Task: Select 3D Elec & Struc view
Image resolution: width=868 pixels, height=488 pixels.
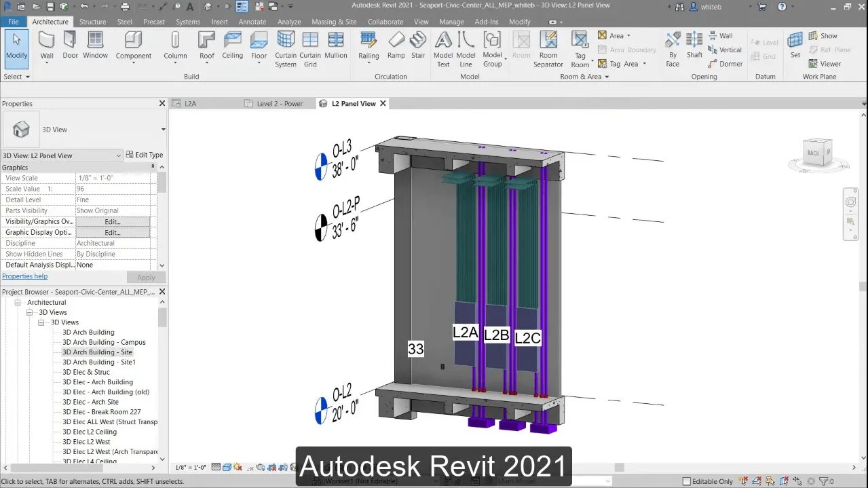Action: (86, 372)
